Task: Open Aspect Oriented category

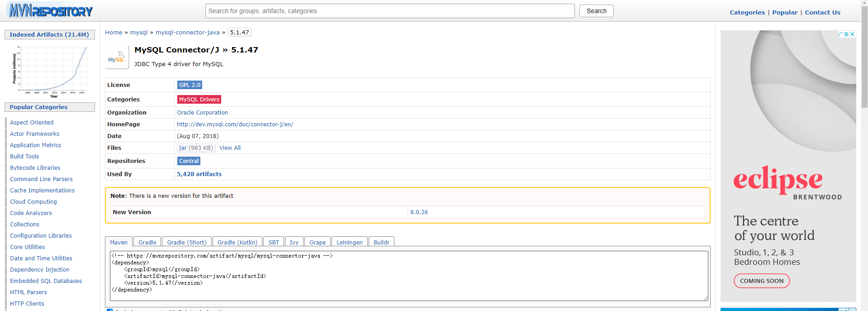Action: click(32, 122)
